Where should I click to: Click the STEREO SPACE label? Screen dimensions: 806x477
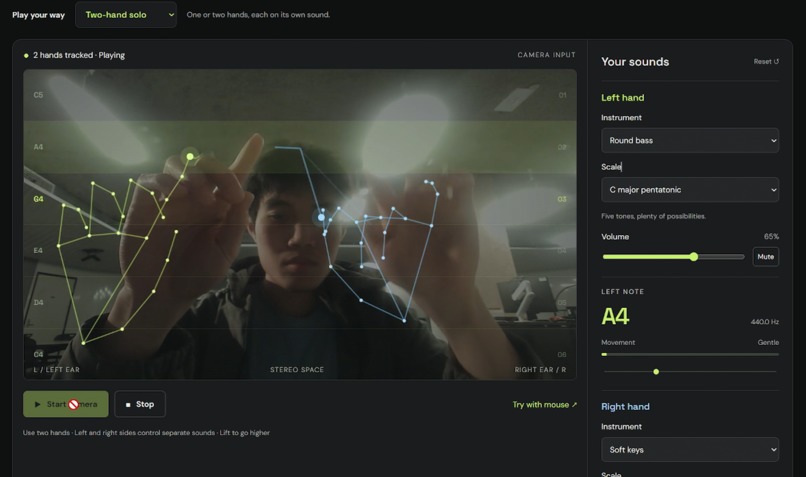click(x=297, y=370)
